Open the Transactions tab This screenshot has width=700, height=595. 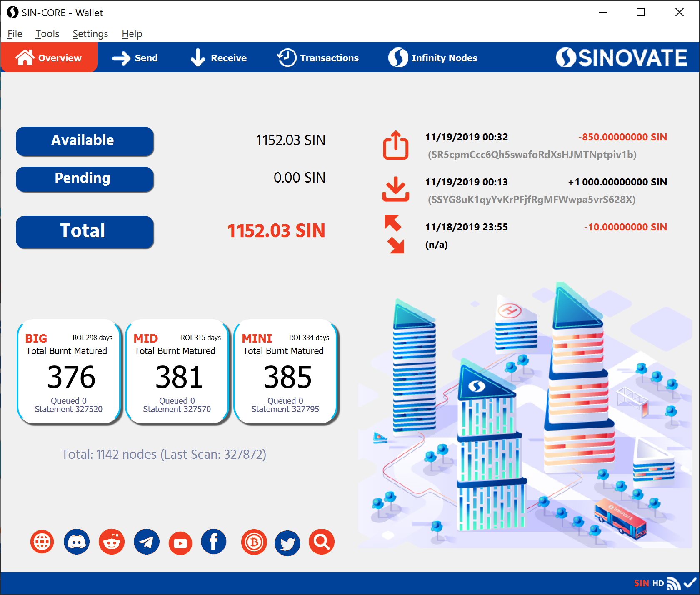click(318, 58)
